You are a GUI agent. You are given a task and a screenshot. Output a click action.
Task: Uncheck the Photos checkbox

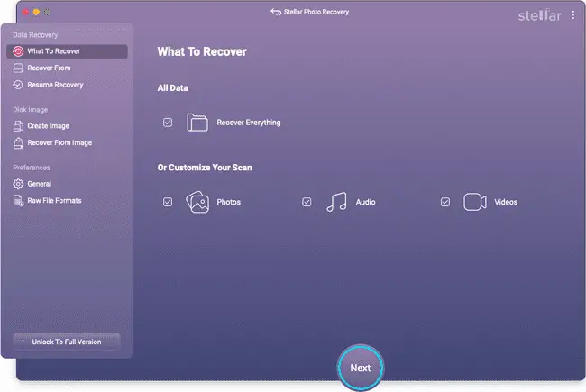pyautogui.click(x=168, y=202)
